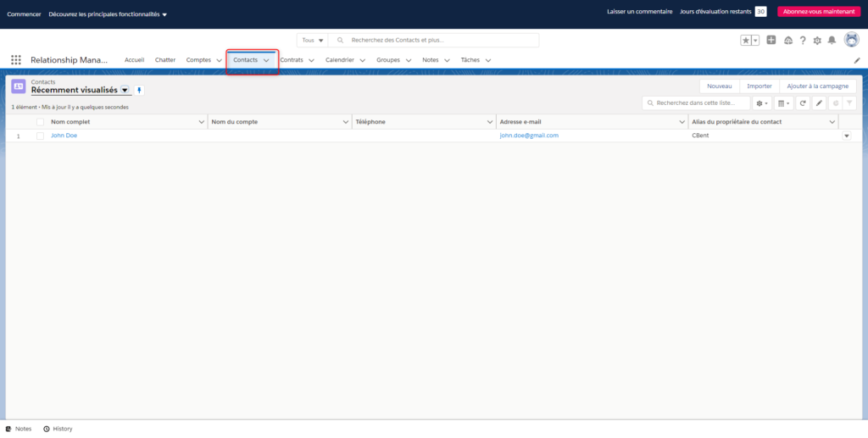Image resolution: width=868 pixels, height=438 pixels.
Task: Select all rows checkbox in header
Action: click(x=40, y=122)
